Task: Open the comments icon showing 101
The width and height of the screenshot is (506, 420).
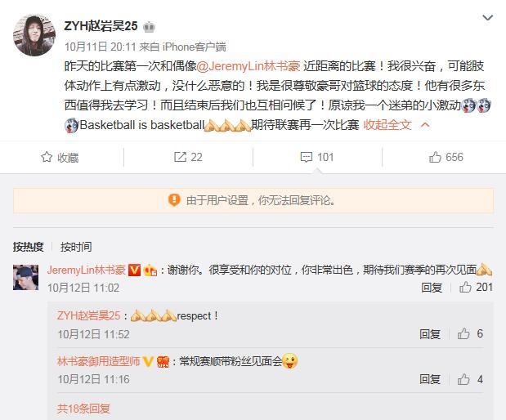Action: [306, 157]
